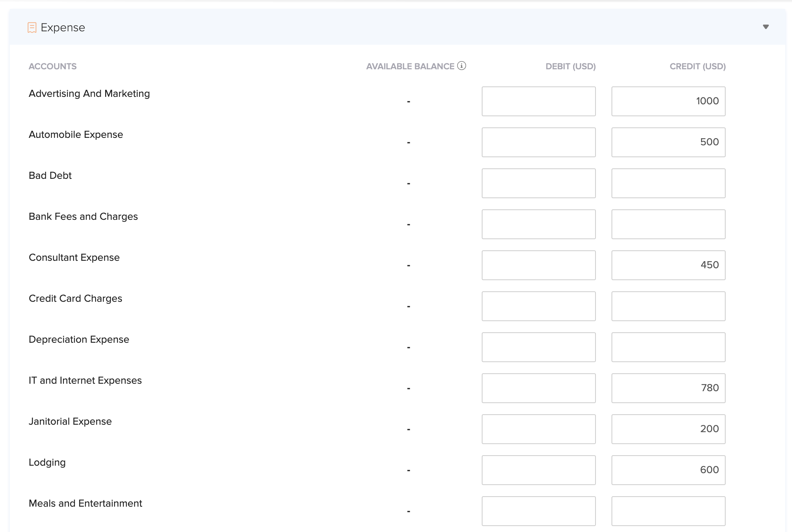The image size is (792, 532).
Task: Focus the Bad Debt credit field
Action: coord(668,183)
